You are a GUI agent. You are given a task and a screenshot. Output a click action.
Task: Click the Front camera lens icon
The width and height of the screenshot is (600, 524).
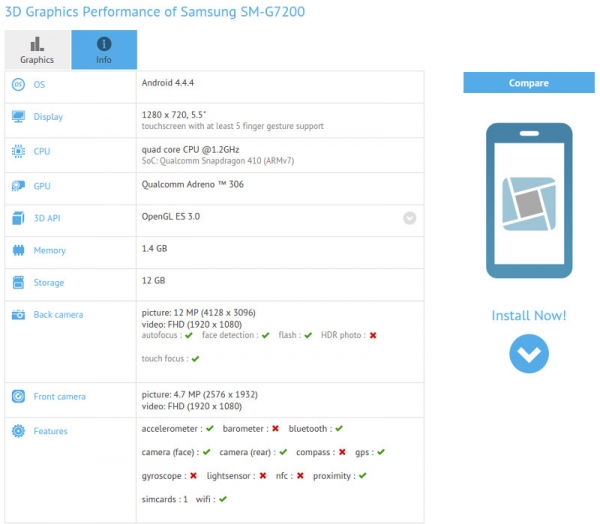point(18,396)
